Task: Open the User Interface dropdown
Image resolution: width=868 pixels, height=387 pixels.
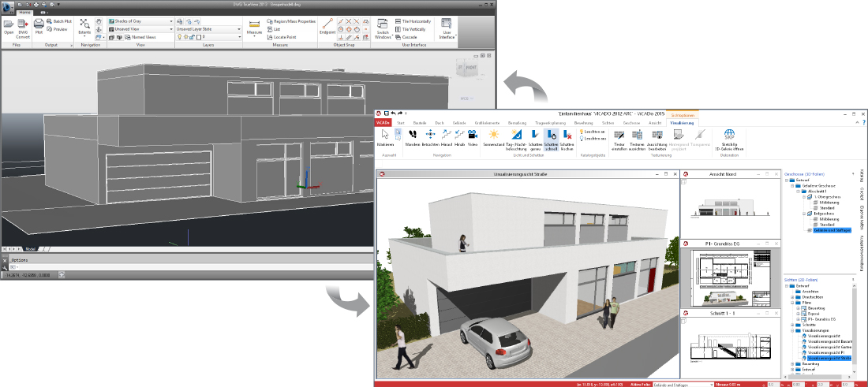Action: tap(447, 28)
